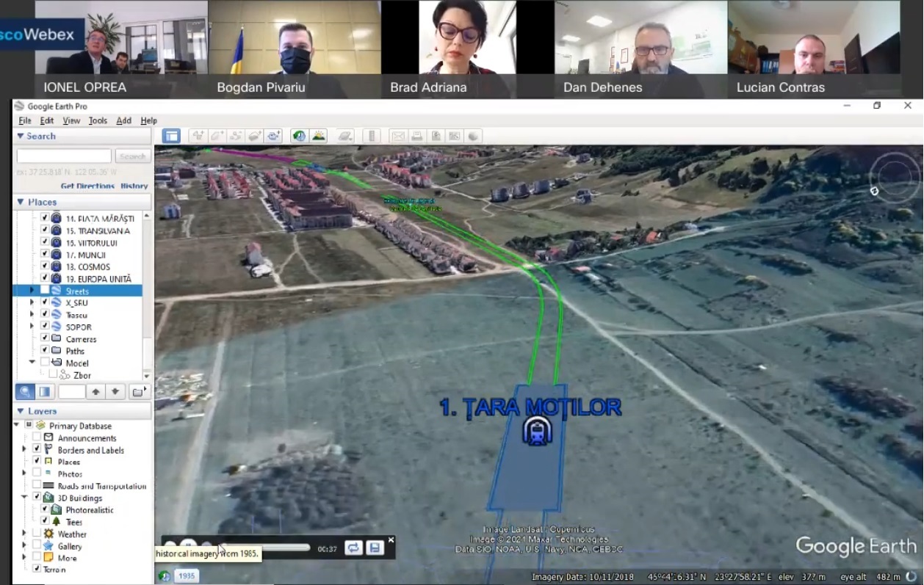Screen dimensions: 924x585
Task: Open the Help menu
Action: [x=149, y=120]
